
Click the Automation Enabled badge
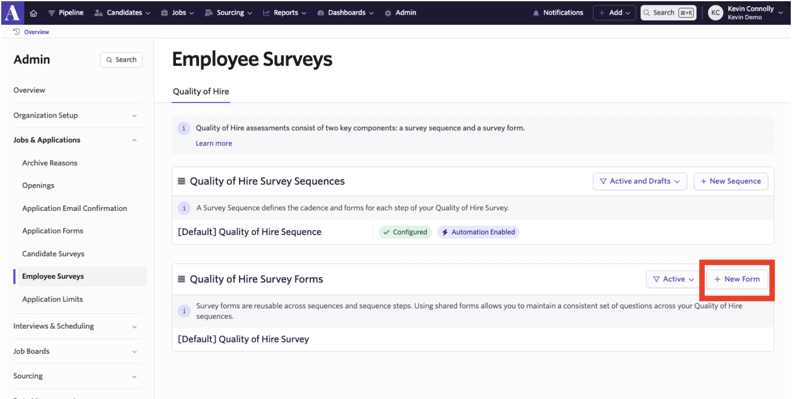(x=478, y=232)
